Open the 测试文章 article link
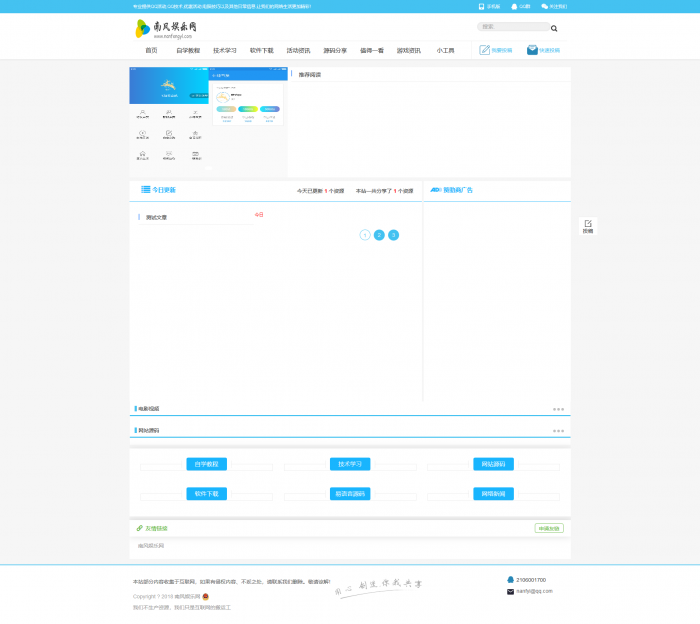 coord(157,217)
